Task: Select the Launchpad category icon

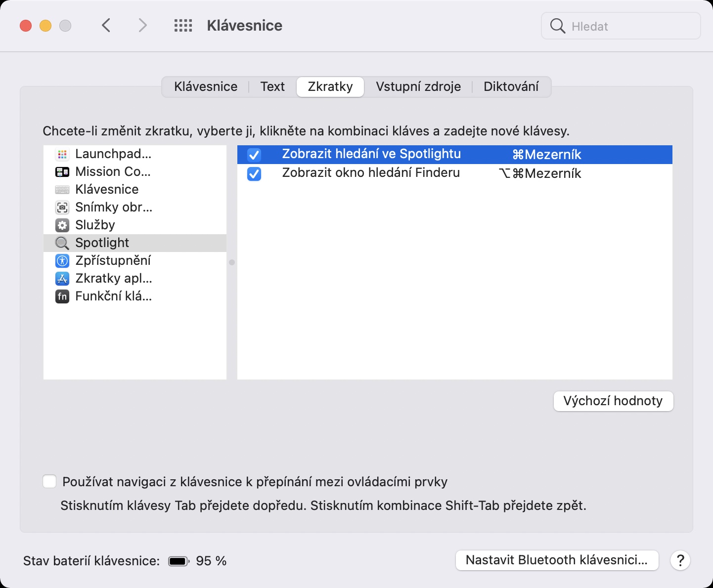Action: (62, 154)
